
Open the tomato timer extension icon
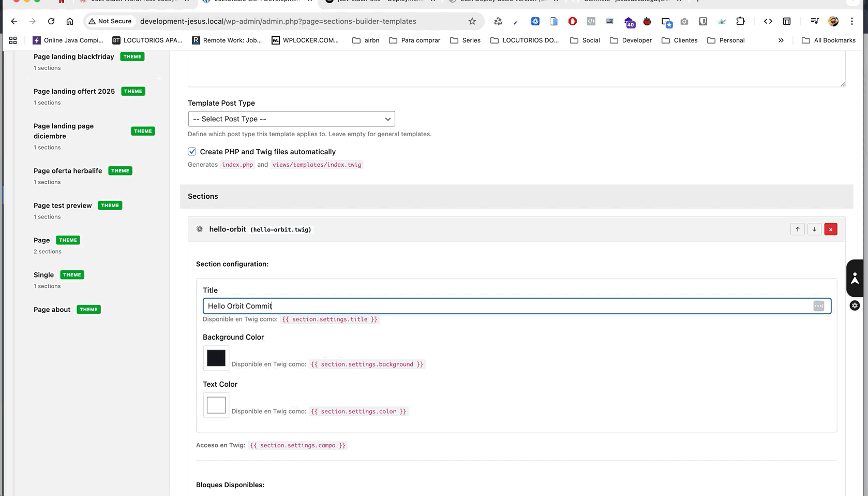coord(647,21)
